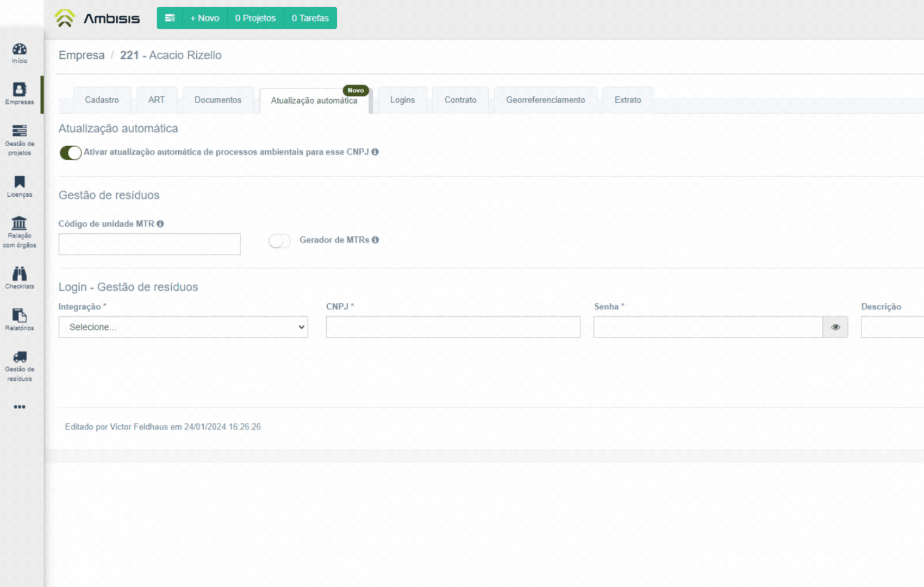Reveal the Senha password with eye icon
This screenshot has height=587, width=924.
(x=835, y=327)
